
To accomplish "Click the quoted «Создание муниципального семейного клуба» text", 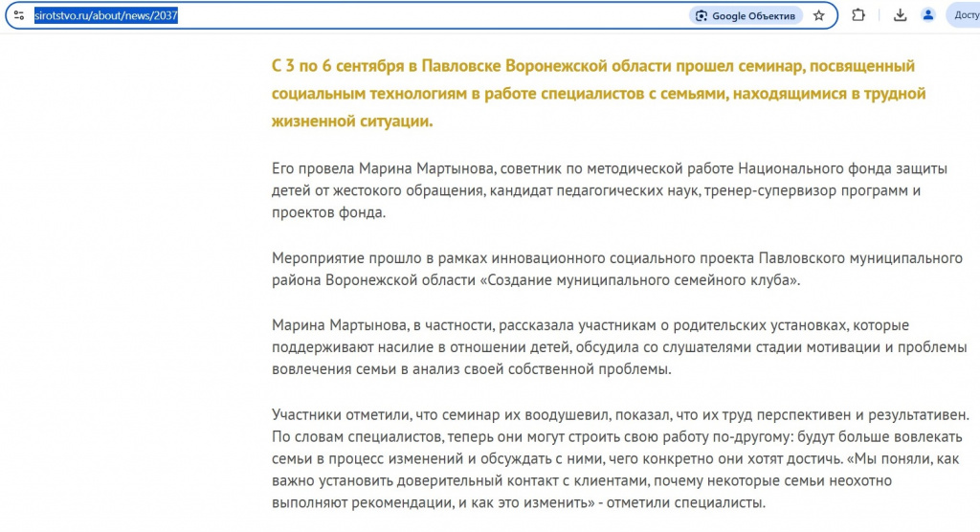I will pyautogui.click(x=640, y=280).
